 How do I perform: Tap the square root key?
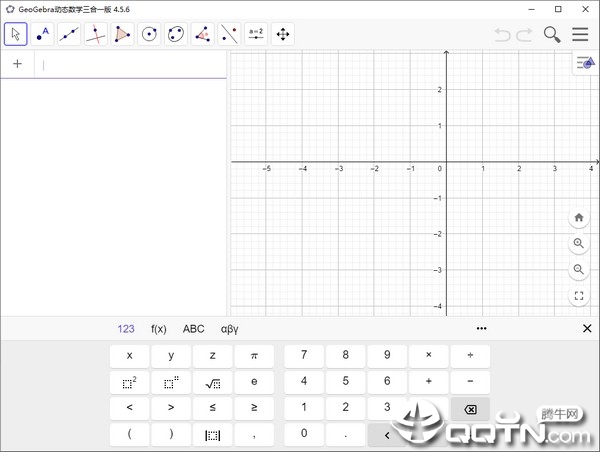coord(213,382)
